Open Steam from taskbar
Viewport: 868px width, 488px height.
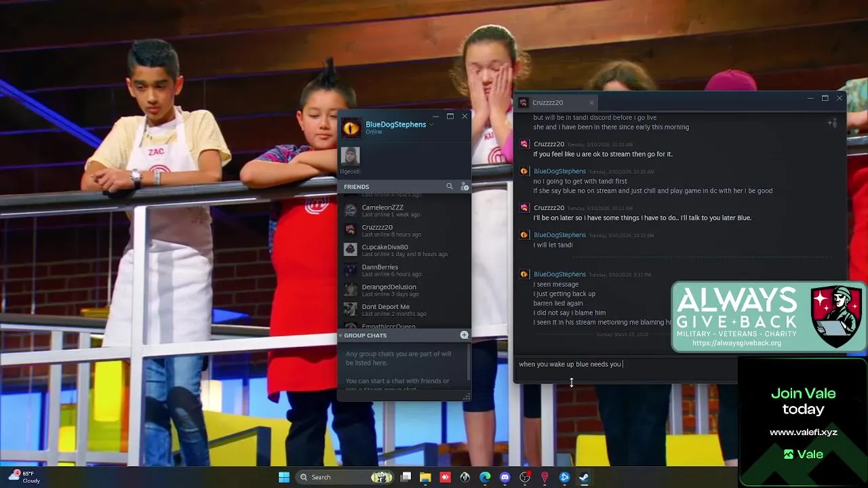[584, 477]
